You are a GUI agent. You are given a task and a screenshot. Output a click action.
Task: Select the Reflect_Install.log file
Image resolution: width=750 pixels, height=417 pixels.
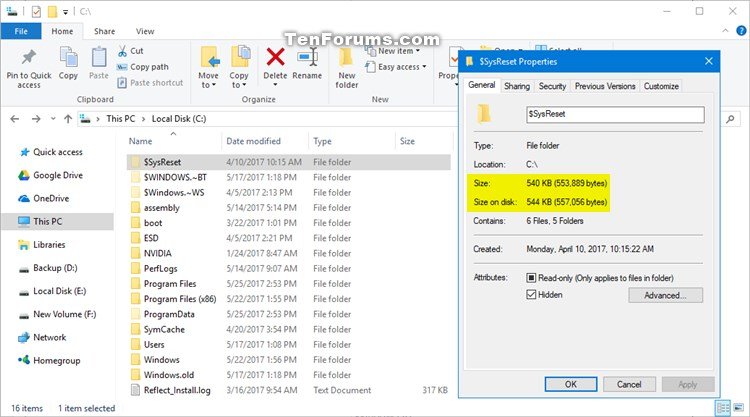[x=177, y=390]
